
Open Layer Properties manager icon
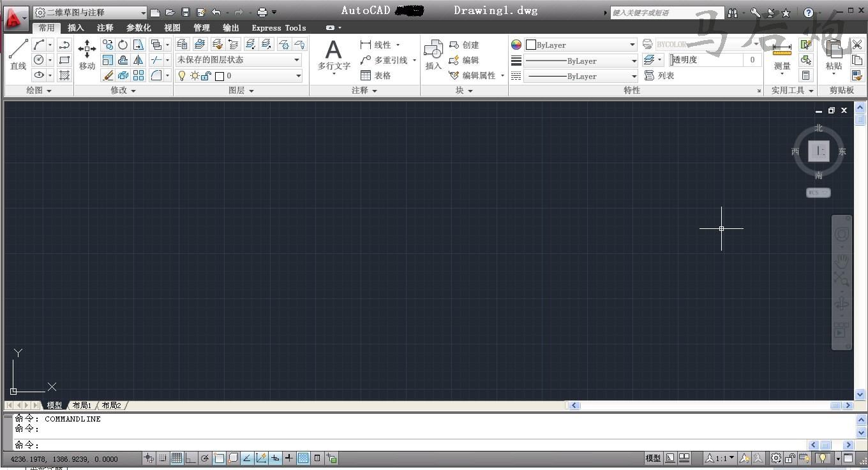pyautogui.click(x=182, y=44)
